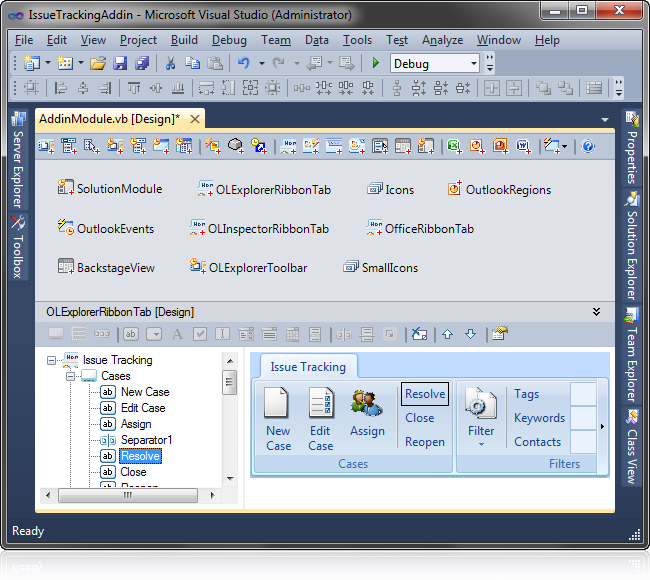Select the BackstageView component

coord(106,267)
